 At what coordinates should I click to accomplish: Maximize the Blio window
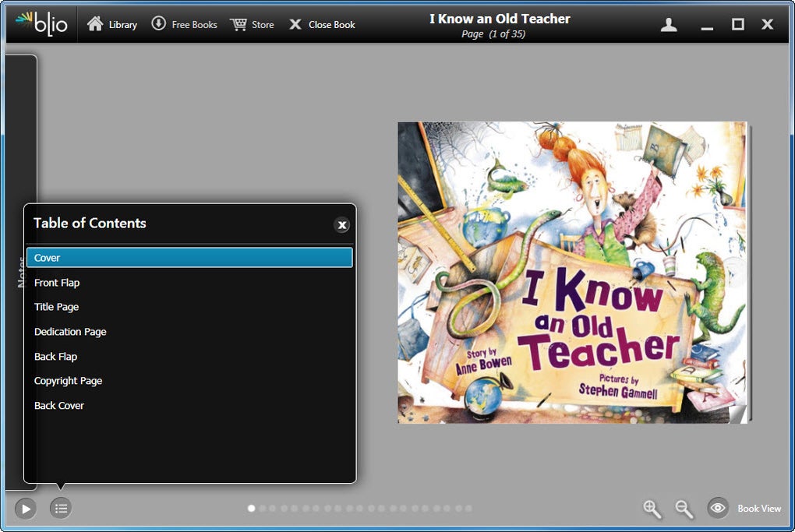737,24
